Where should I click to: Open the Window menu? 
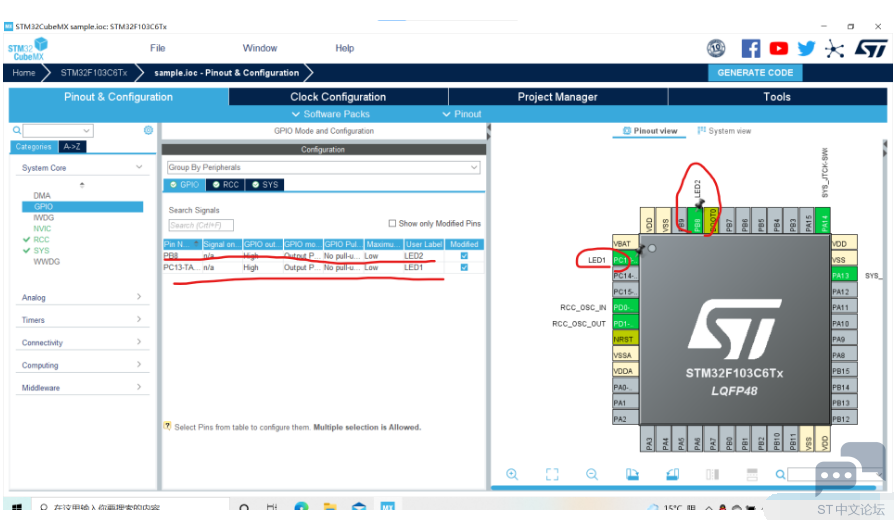[x=259, y=48]
